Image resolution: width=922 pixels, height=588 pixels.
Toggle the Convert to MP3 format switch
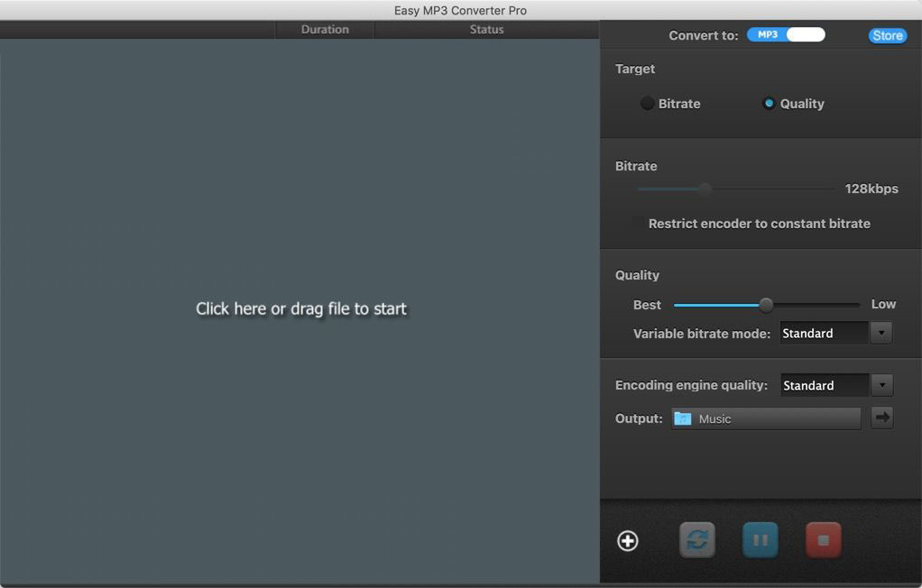click(786, 34)
